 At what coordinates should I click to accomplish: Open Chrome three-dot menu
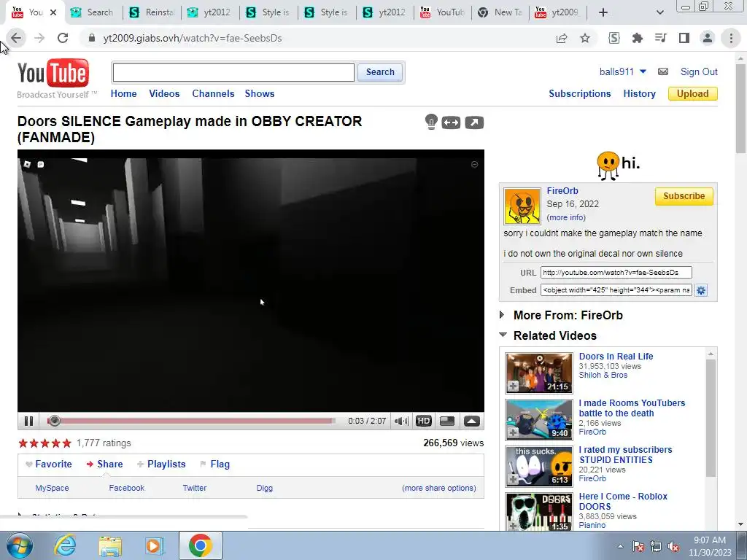[731, 38]
